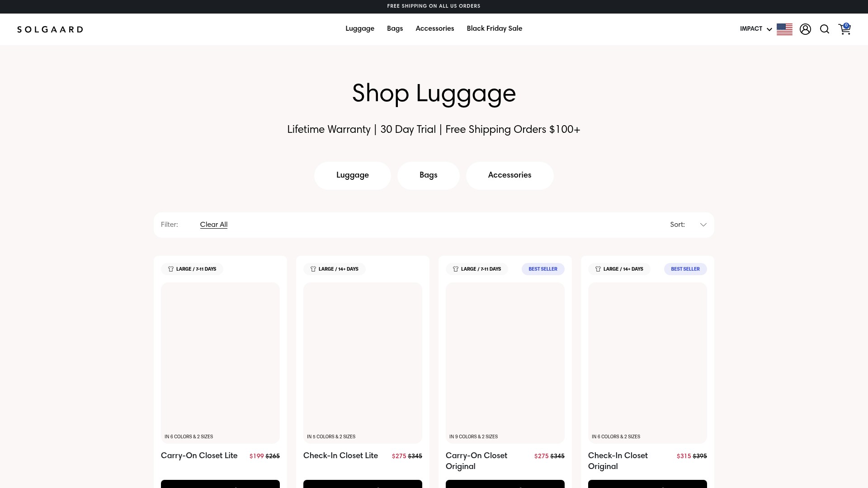Click the Lifetime Warranty tagline text
The image size is (868, 488).
point(434,130)
